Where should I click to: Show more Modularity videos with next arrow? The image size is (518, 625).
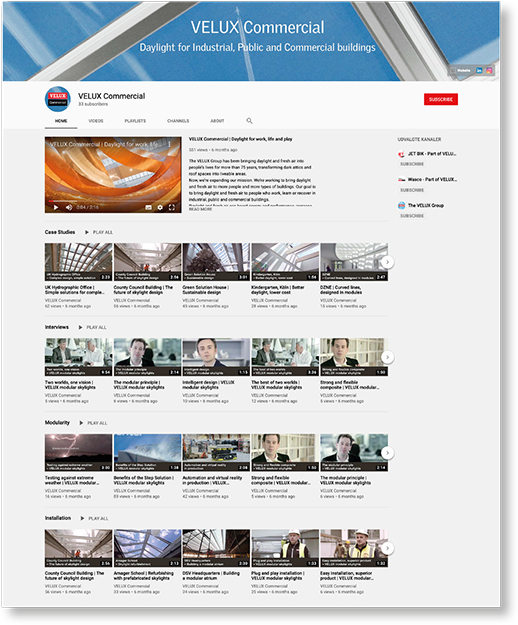pyautogui.click(x=387, y=453)
